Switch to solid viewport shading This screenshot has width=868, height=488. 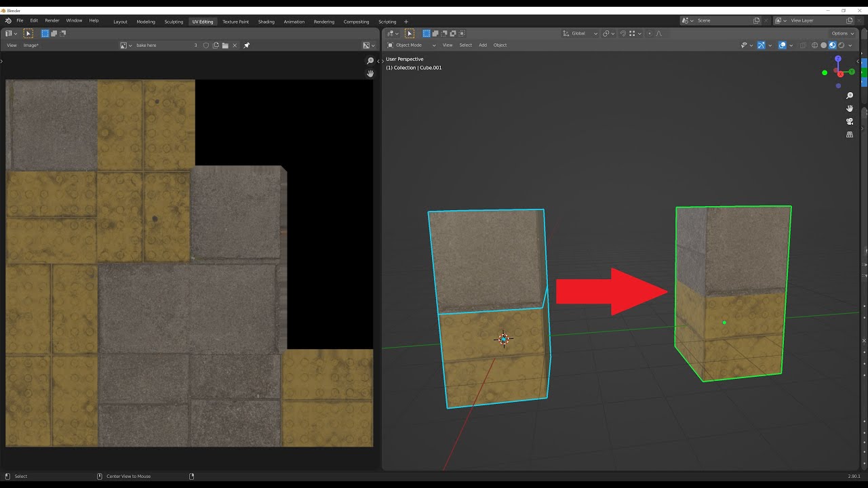[824, 45]
